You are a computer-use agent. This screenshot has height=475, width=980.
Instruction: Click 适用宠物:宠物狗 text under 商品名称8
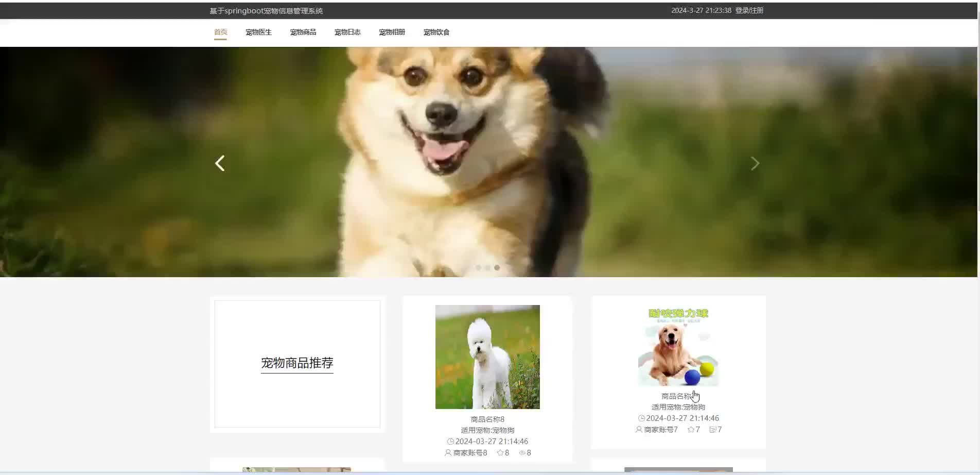pyautogui.click(x=487, y=430)
